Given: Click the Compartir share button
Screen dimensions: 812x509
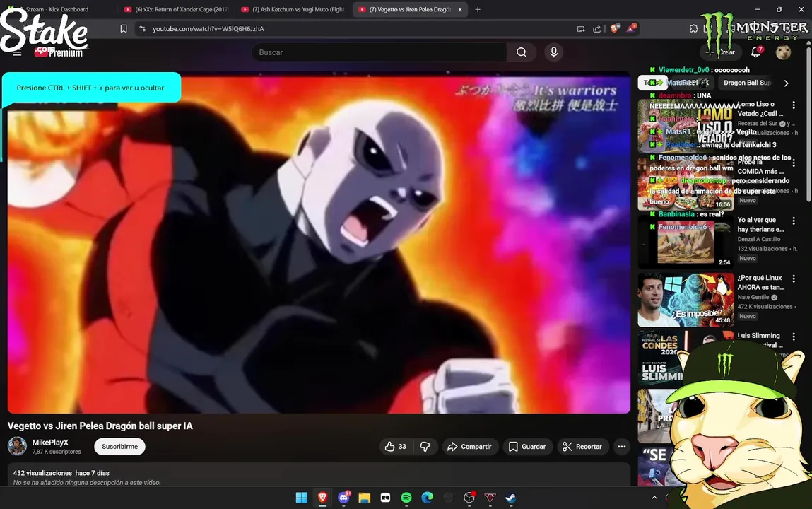Looking at the screenshot, I should (x=470, y=446).
